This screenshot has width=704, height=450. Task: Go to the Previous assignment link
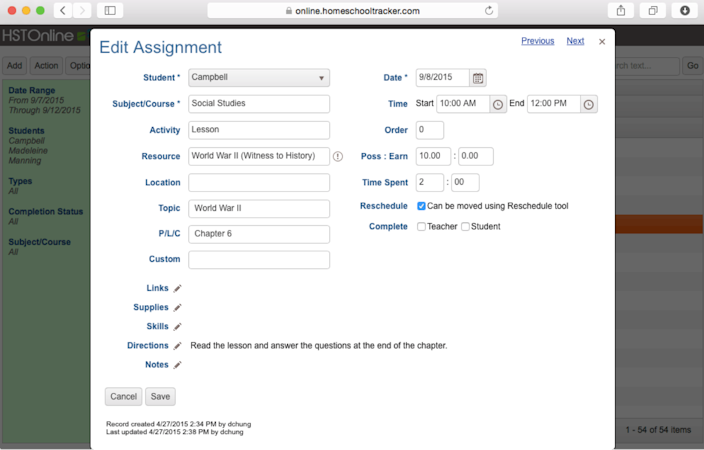pyautogui.click(x=537, y=41)
